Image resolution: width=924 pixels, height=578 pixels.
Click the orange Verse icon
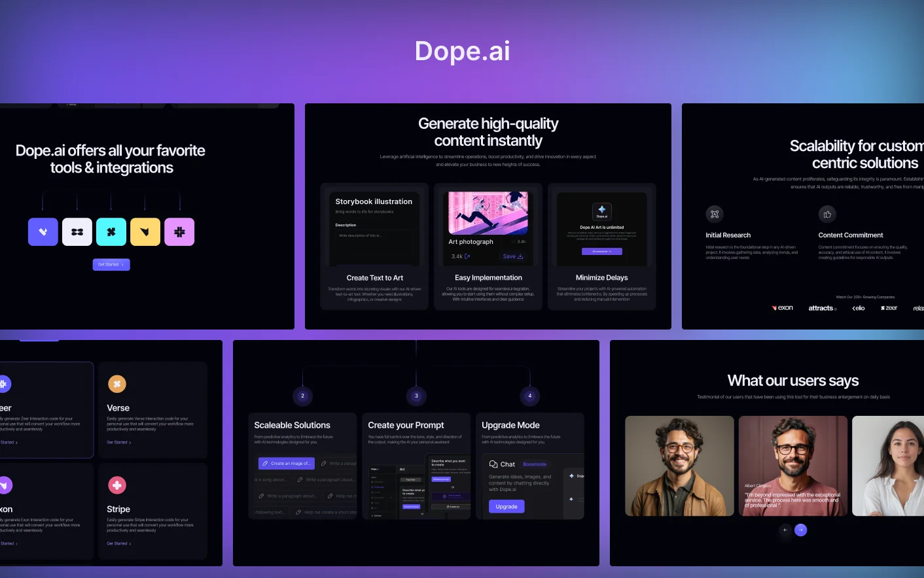tap(117, 384)
